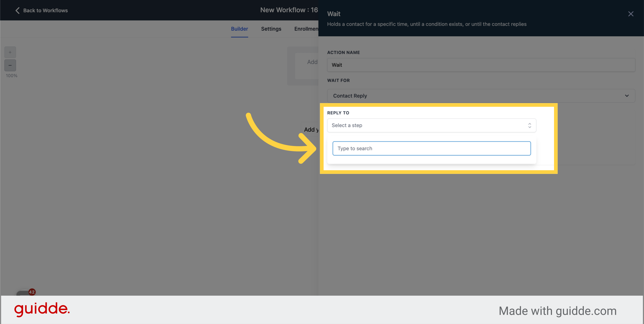Image resolution: width=644 pixels, height=324 pixels.
Task: Click the guidde logo
Action: [x=42, y=310]
